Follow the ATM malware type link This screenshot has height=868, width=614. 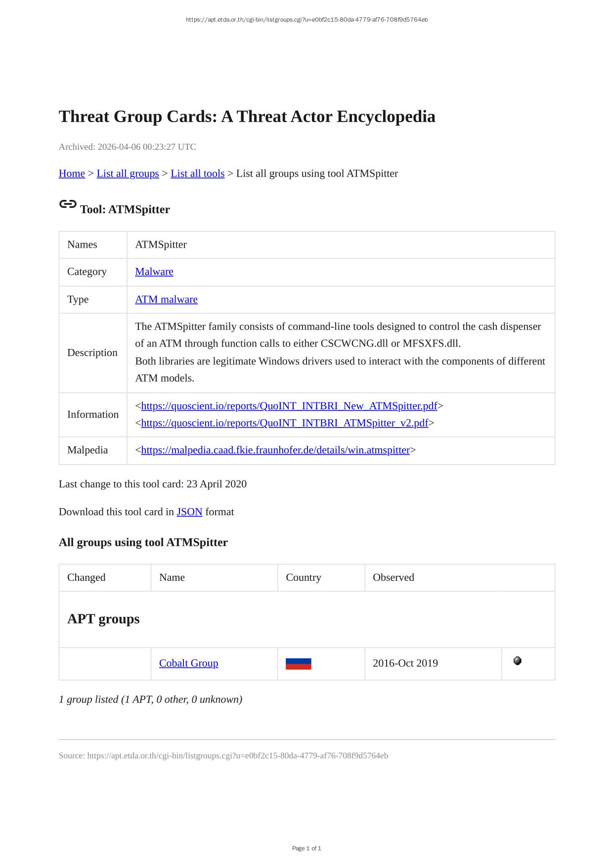coord(166,300)
